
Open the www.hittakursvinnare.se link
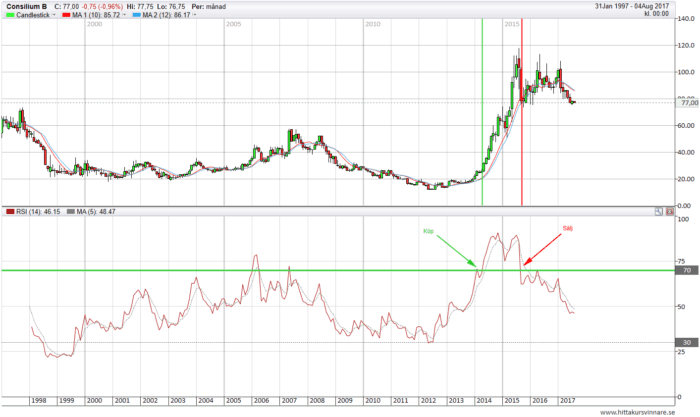point(638,412)
